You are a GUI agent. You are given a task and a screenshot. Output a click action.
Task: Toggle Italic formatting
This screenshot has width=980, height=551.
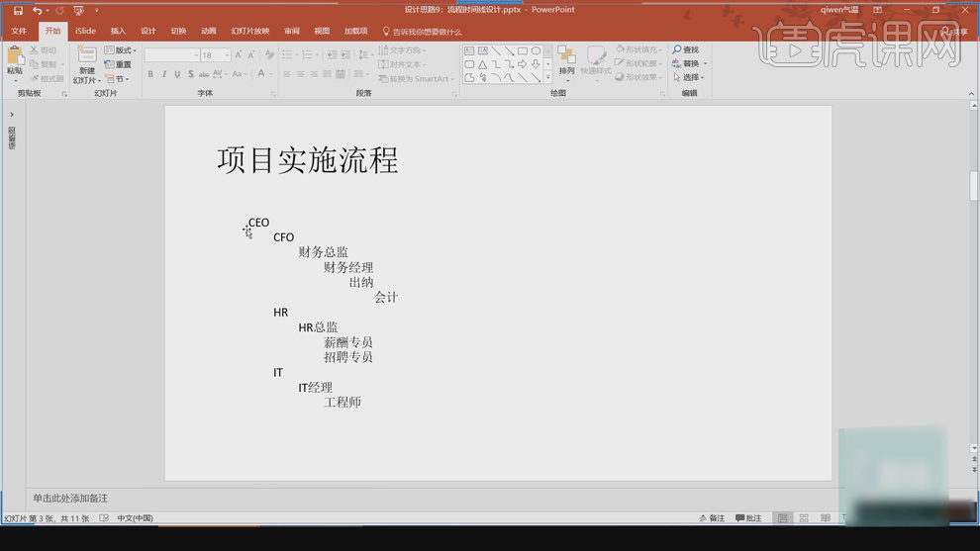(x=163, y=74)
